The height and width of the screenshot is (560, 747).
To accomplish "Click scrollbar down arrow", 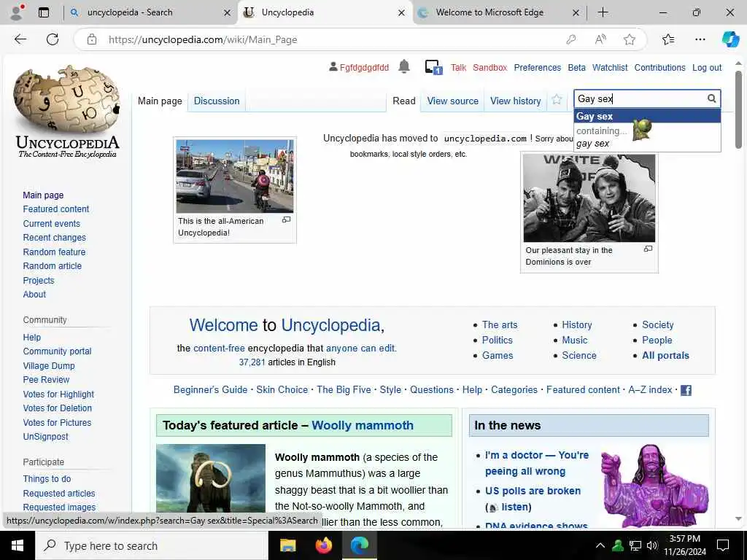I will 738,519.
